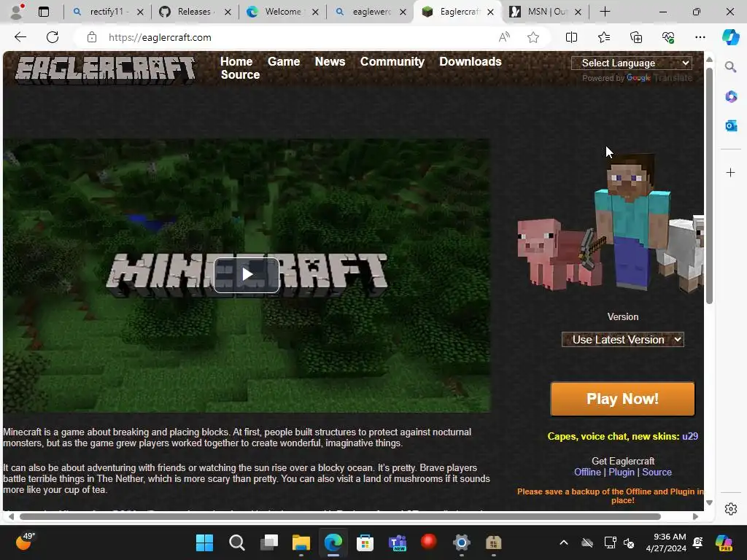Expand the Use Latest Version dropdown
The image size is (747, 560).
[x=623, y=340]
